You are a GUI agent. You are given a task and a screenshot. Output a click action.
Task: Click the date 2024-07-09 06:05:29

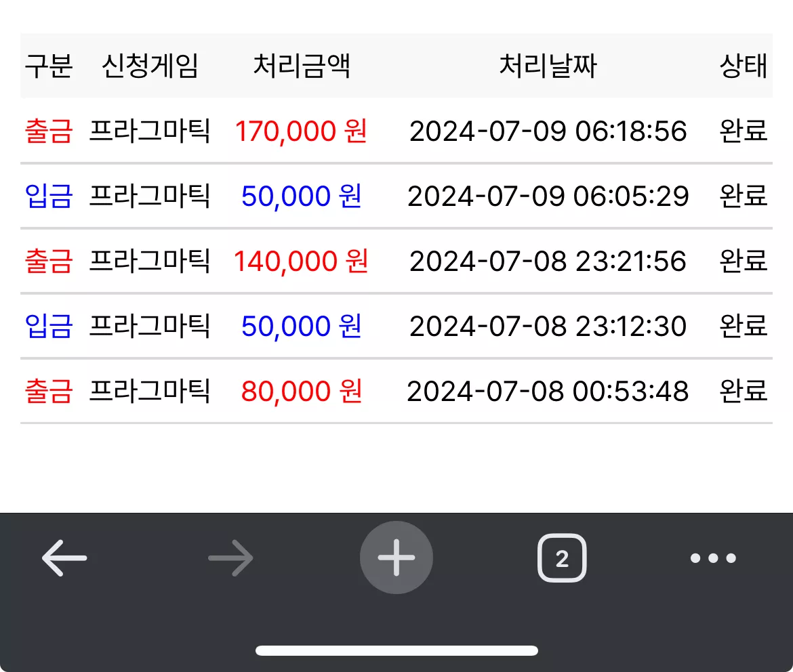pos(548,196)
